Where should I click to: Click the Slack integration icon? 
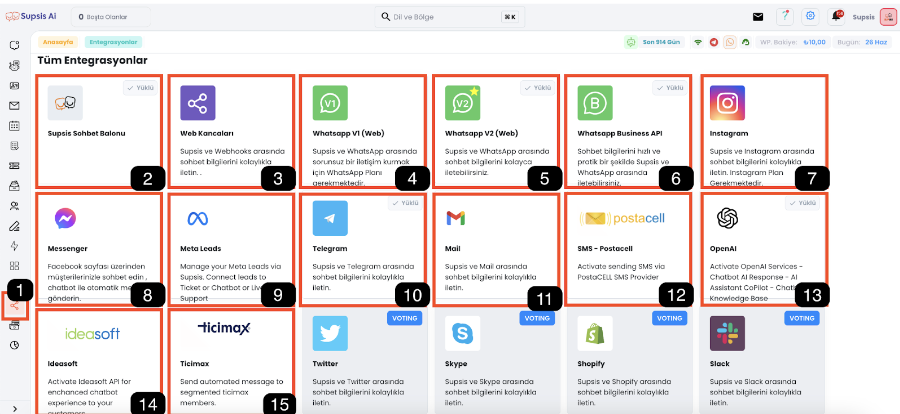tap(727, 333)
